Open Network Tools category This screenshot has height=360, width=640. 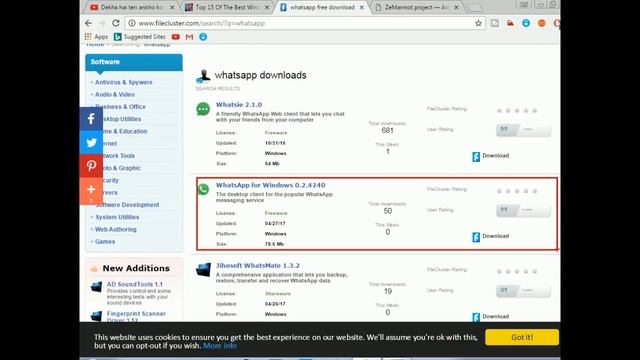118,156
